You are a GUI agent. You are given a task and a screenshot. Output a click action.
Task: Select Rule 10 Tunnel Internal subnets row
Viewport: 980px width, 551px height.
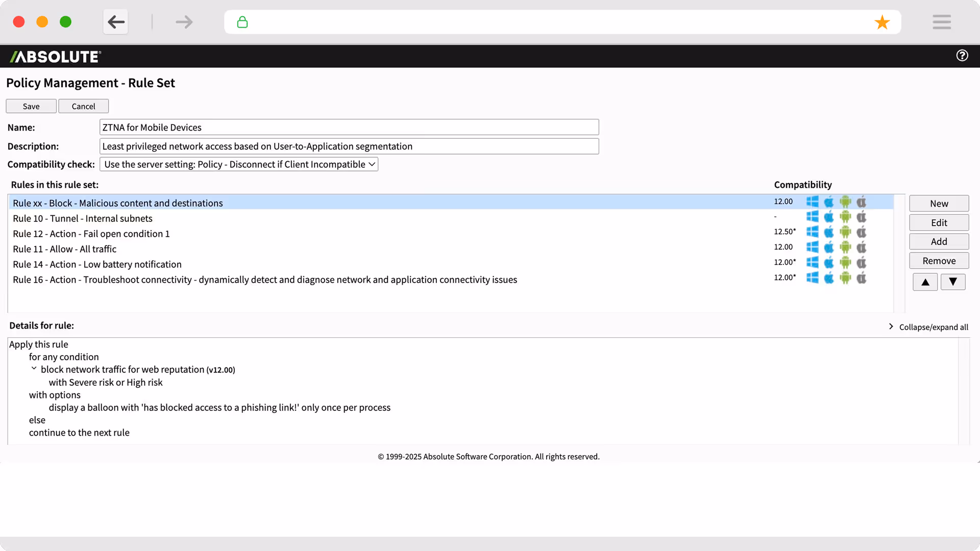pyautogui.click(x=83, y=218)
